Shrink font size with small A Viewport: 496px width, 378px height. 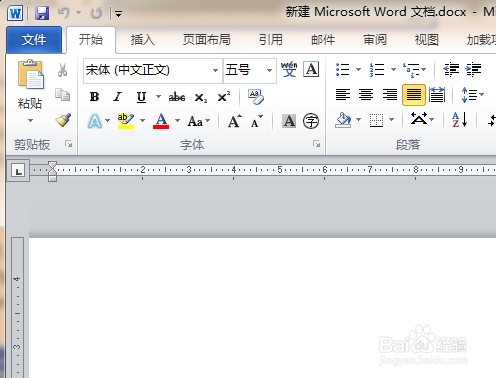point(257,121)
